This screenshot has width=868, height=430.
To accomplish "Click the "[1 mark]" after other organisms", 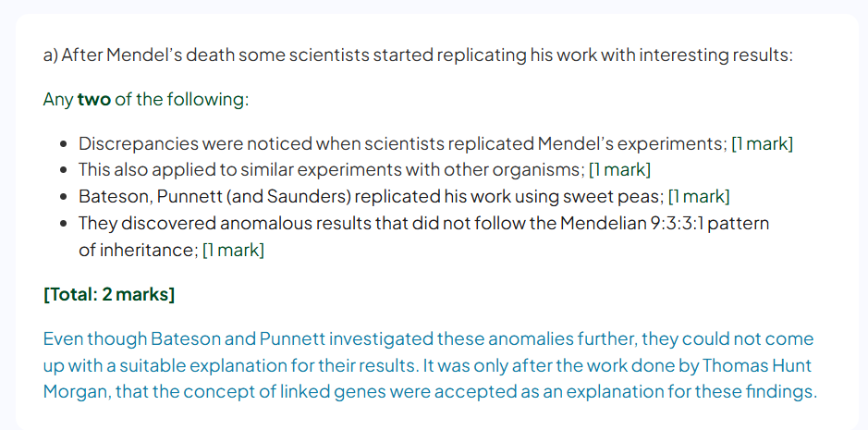I will click(620, 169).
